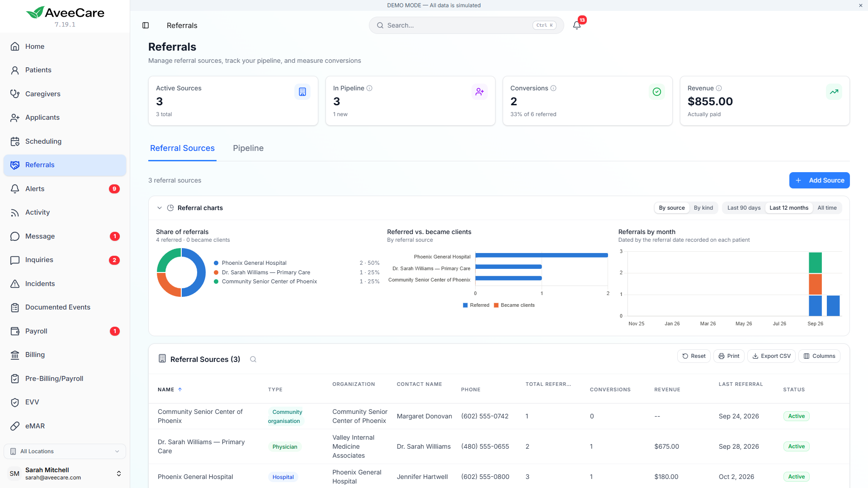Sort table by Name column
This screenshot has width=868, height=488.
[170, 389]
